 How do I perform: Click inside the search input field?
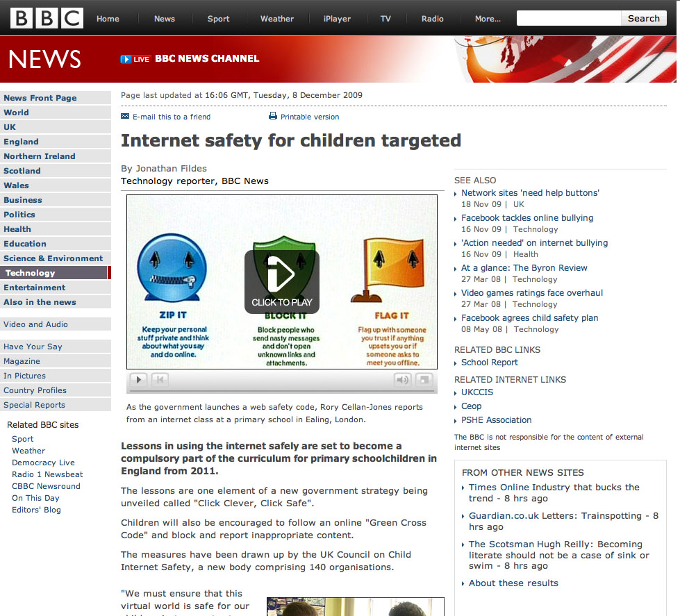coord(568,18)
